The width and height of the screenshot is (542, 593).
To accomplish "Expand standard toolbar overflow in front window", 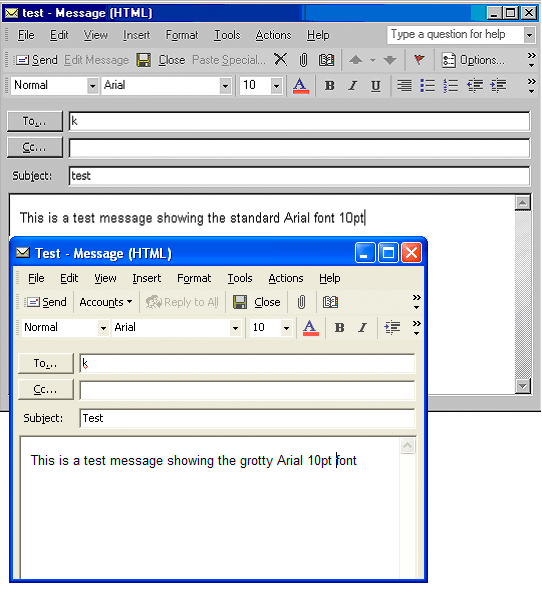I will tap(416, 302).
